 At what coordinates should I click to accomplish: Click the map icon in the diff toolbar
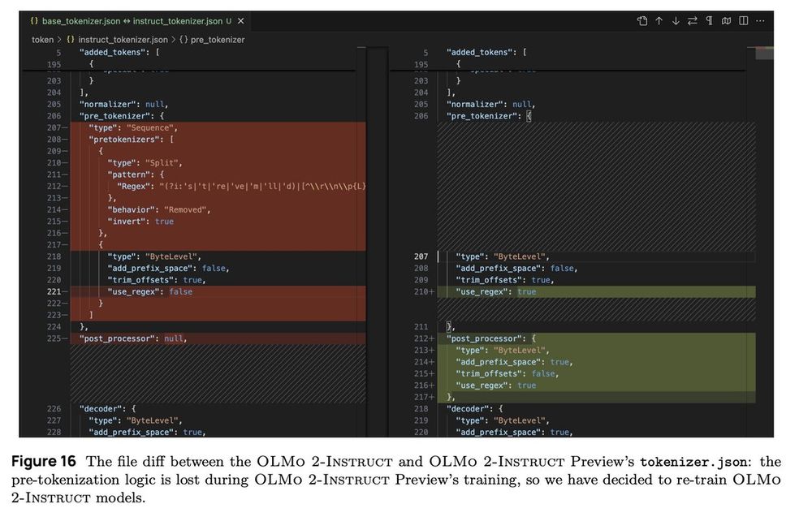point(727,21)
